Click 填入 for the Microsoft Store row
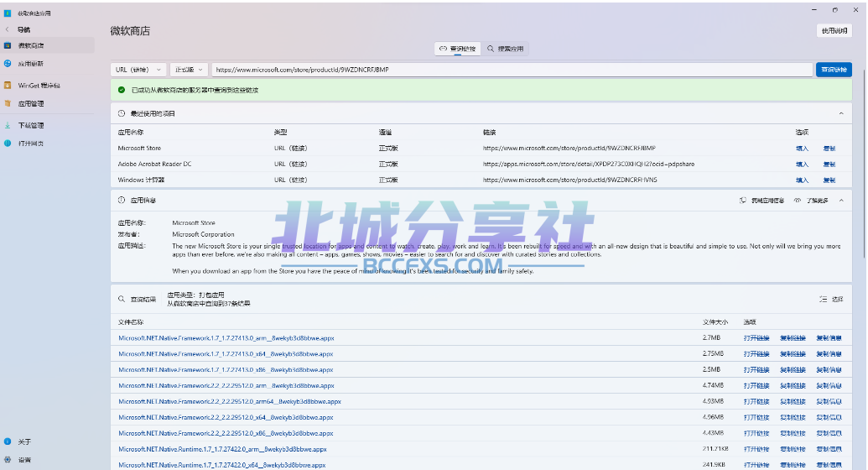 coord(802,149)
